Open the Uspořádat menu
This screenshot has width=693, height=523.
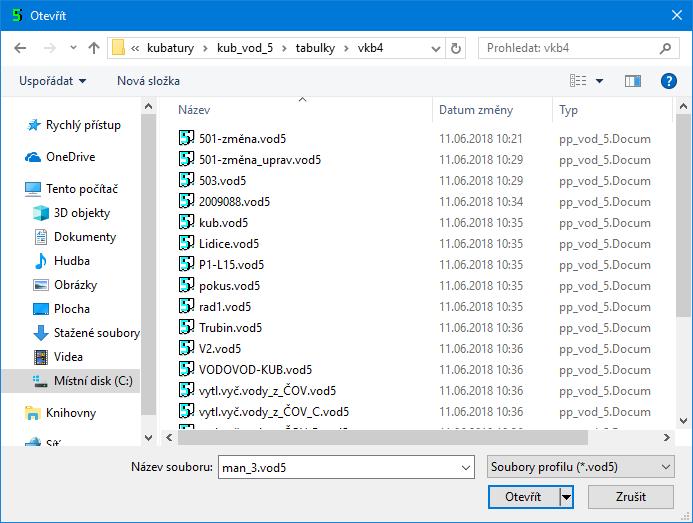(52, 81)
